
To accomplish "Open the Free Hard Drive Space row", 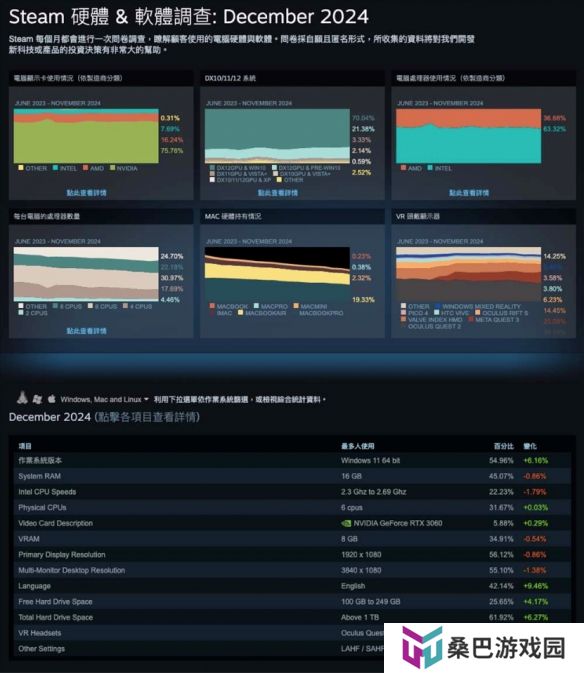I will click(x=292, y=601).
